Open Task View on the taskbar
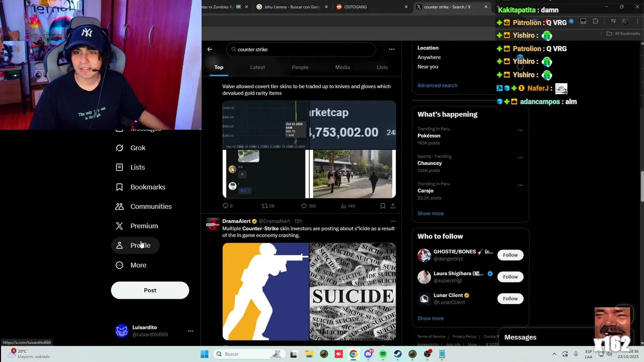This screenshot has width=644, height=362. pos(294,354)
